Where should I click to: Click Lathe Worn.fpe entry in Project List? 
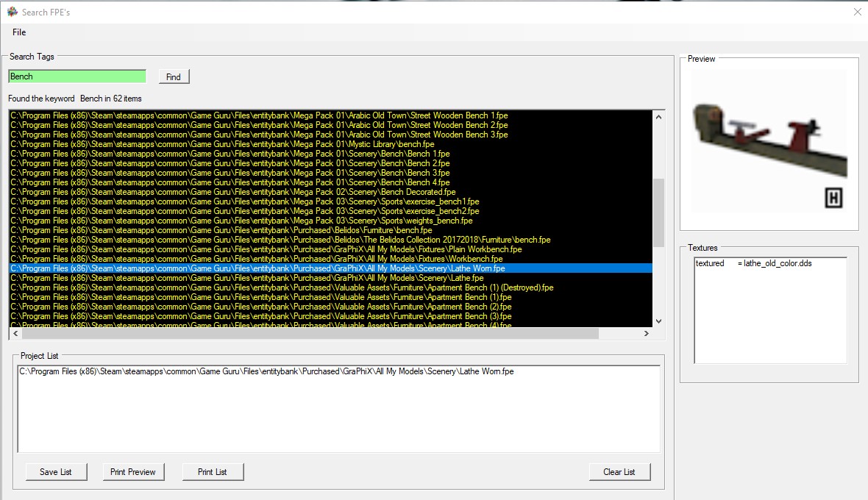click(x=267, y=371)
